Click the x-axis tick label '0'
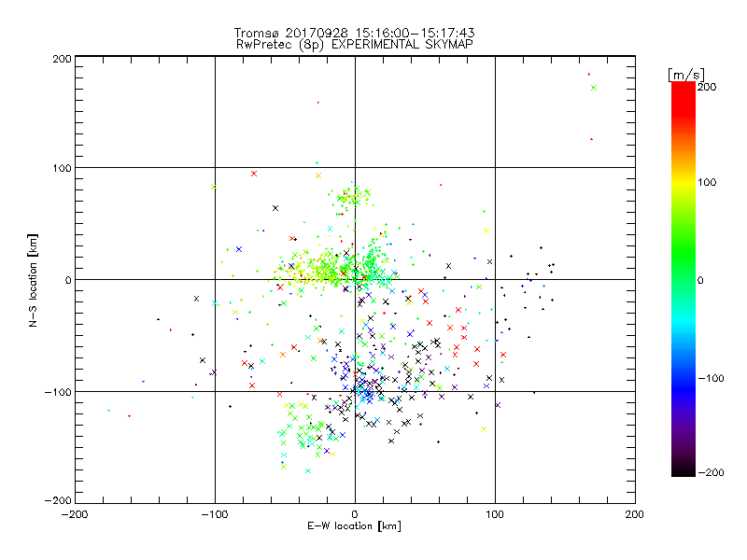This screenshot has height=560, width=747. click(355, 514)
